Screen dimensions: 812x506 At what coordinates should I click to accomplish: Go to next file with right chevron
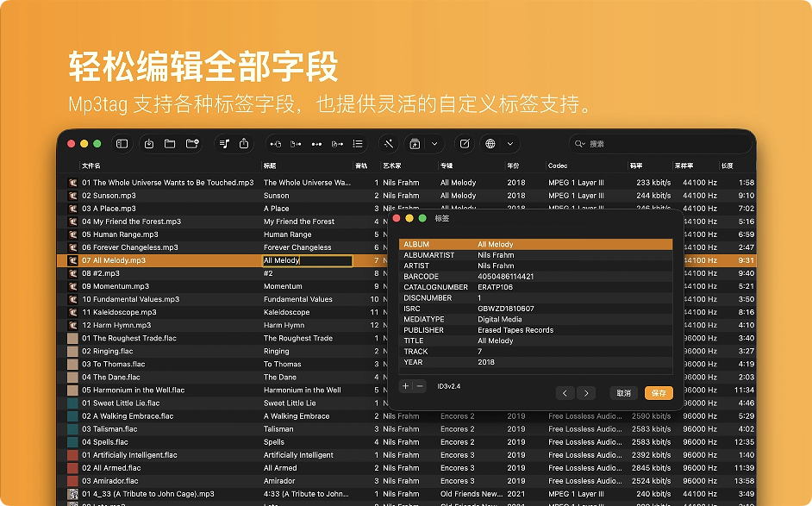tap(586, 393)
